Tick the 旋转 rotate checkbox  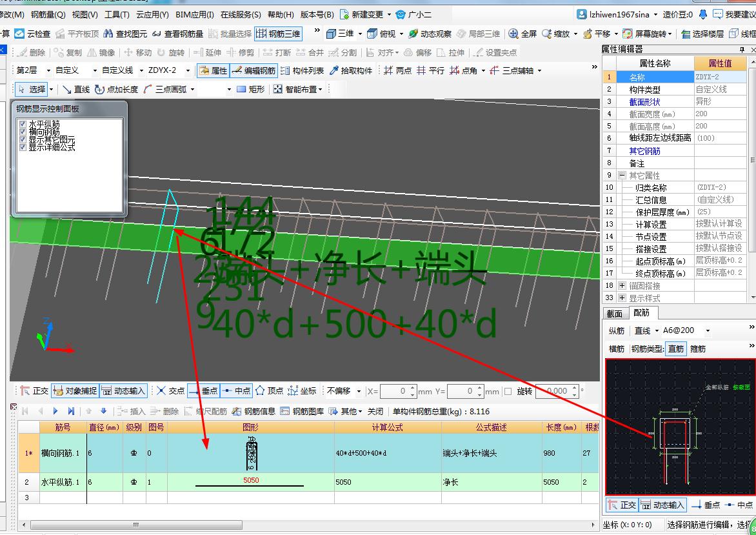point(508,391)
